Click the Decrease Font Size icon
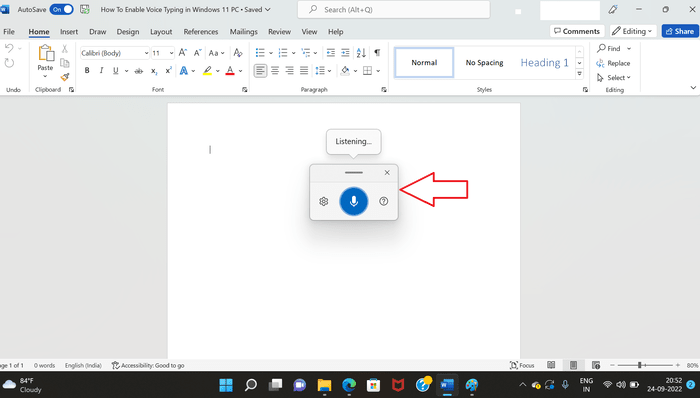Screen dimensions: 700x398 point(197,53)
